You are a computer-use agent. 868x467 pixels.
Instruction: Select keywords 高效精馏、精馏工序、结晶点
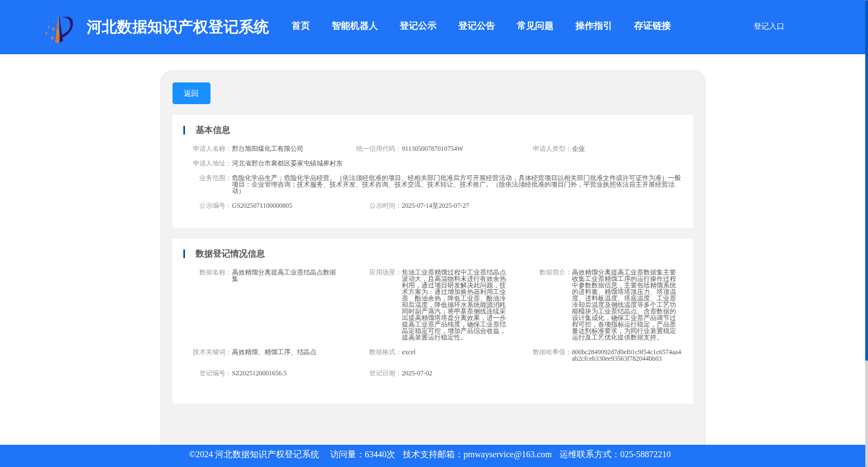click(274, 352)
